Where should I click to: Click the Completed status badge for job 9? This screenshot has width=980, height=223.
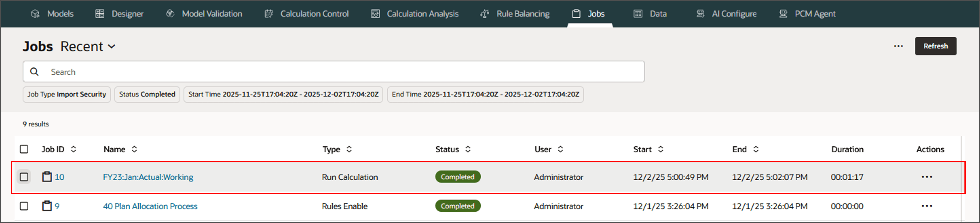[x=458, y=206]
